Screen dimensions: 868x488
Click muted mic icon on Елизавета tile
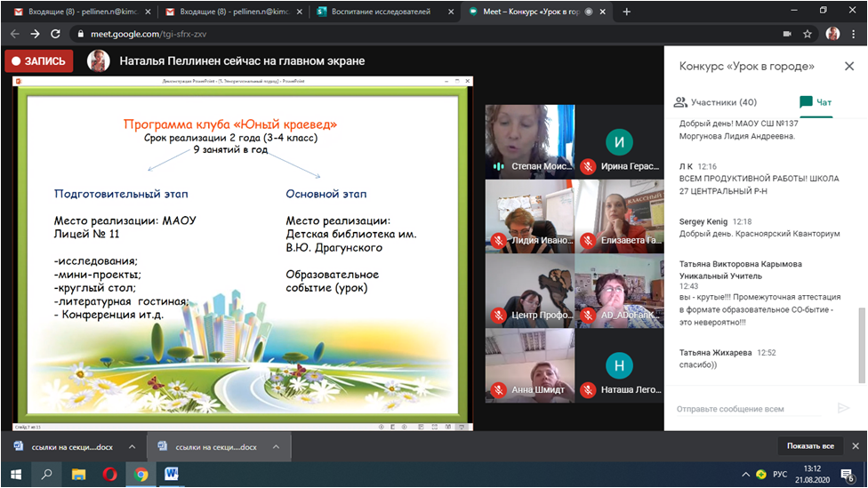click(x=588, y=241)
